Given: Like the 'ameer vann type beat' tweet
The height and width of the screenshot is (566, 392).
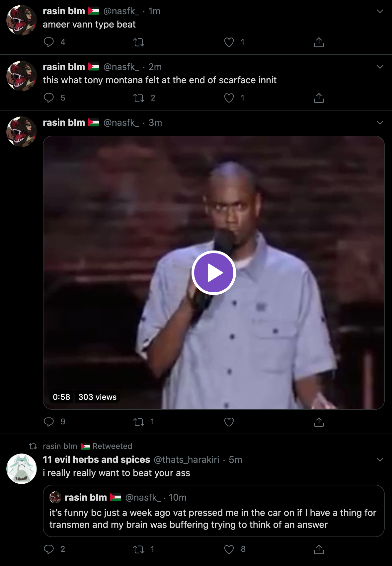Looking at the screenshot, I should 229,42.
